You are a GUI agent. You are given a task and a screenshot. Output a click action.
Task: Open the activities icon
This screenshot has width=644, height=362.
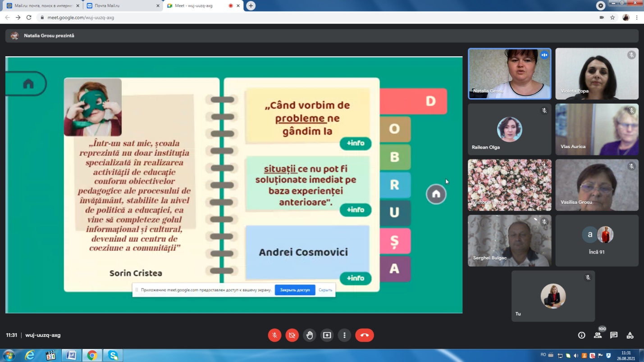point(630,335)
